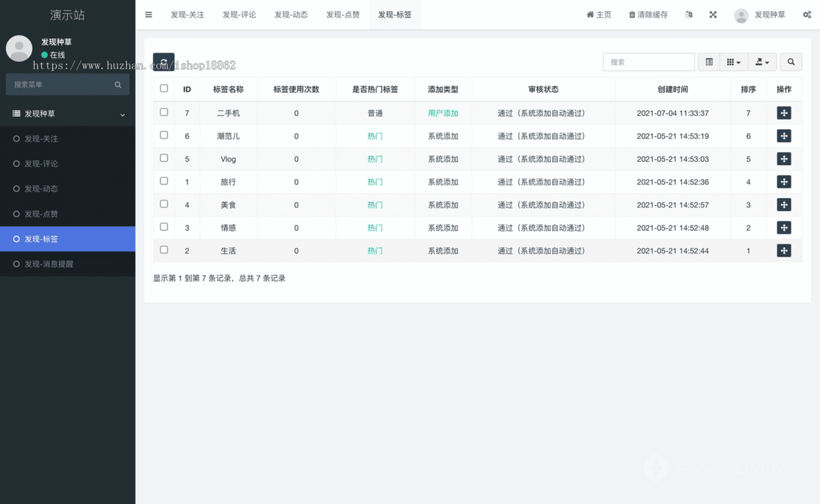
Task: Click the refresh icon above the table
Action: tap(163, 62)
